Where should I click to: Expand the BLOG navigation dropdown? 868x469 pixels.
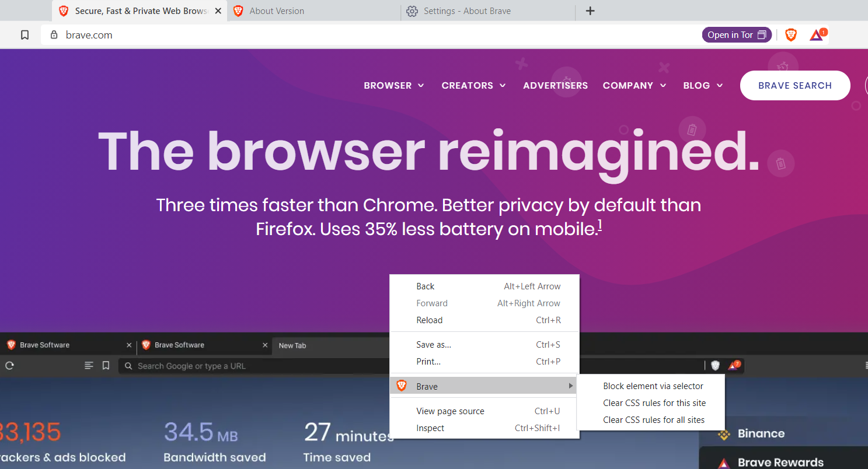coord(703,85)
